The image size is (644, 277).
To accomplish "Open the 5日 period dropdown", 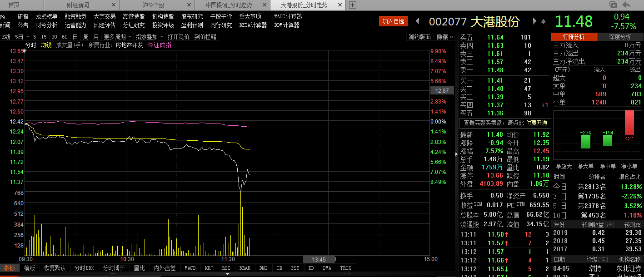I will [x=21, y=37].
